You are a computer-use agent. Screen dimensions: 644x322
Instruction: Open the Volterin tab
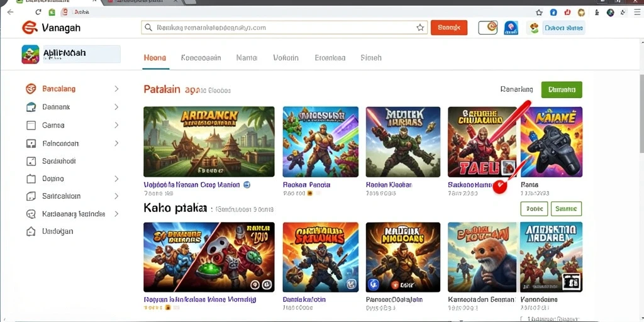coord(286,58)
